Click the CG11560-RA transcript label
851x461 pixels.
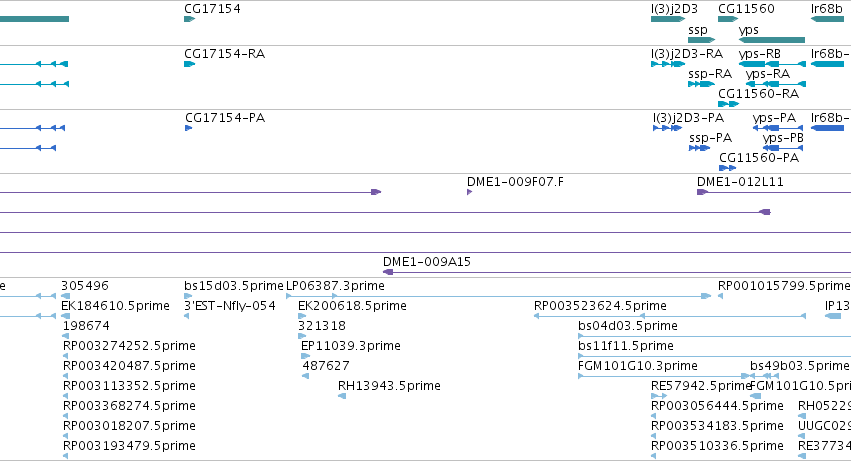coord(760,94)
